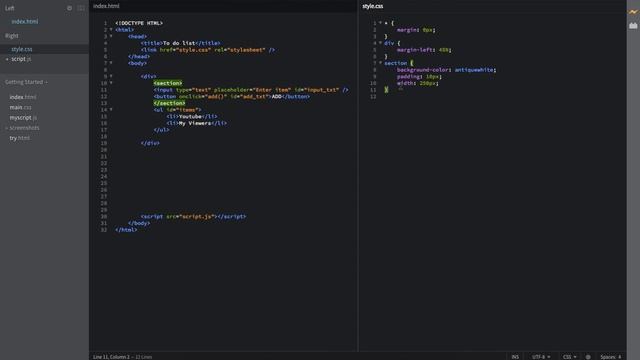Click the ADD button code line 12
The width and height of the screenshot is (640, 360).
pos(232,96)
